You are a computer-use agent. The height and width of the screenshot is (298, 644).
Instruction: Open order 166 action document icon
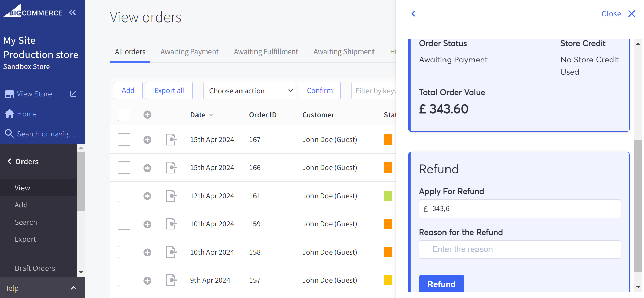click(x=171, y=168)
